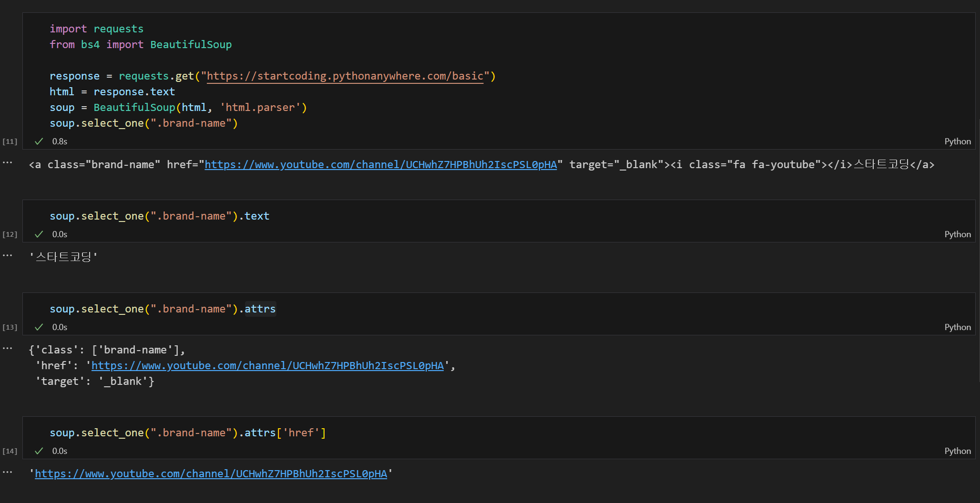The image size is (980, 503).
Task: Click the highlighted 'attrs' word in cell 13
Action: coord(260,309)
